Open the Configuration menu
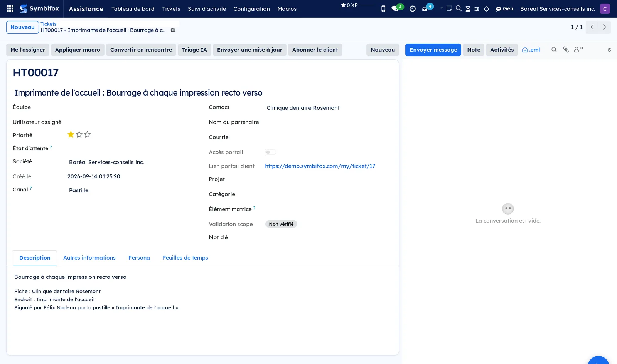Image resolution: width=617 pixels, height=364 pixels. pyautogui.click(x=251, y=8)
